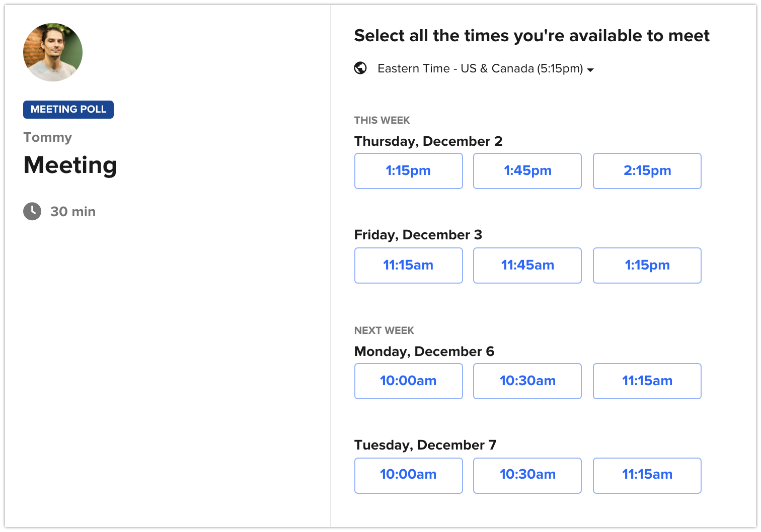The height and width of the screenshot is (532, 761).
Task: Select 1:15pm on Friday, December 3
Action: pyautogui.click(x=647, y=265)
